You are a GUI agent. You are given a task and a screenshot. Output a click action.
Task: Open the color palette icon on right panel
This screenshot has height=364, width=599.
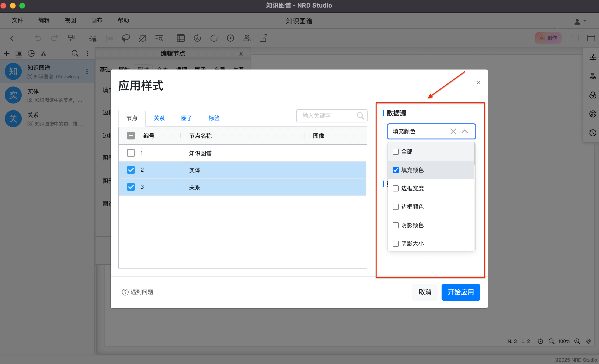(x=593, y=114)
